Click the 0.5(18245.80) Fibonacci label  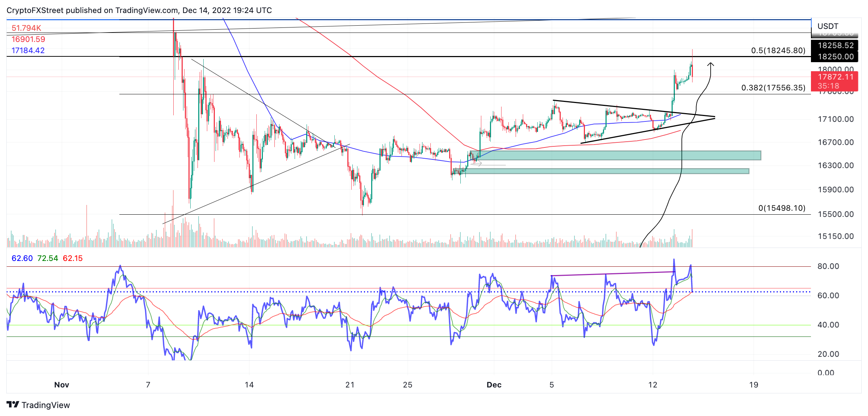tap(778, 50)
